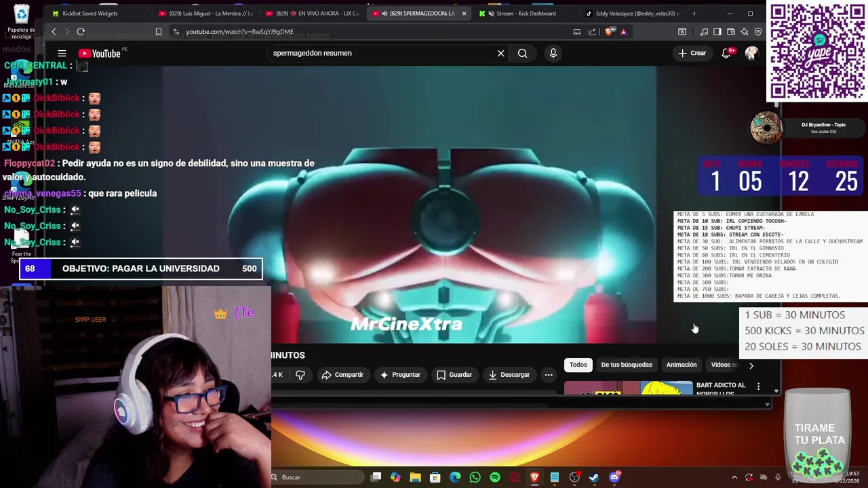
Task: Open the Notepad taskbar icon
Action: (x=555, y=477)
